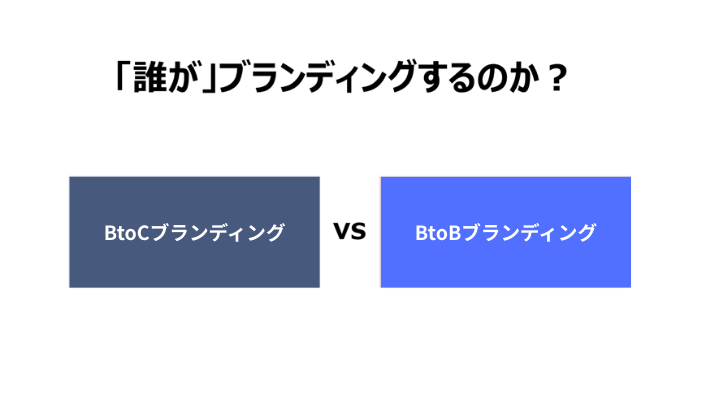Click the character の in the heading
Image resolution: width=720 pixels, height=416 pixels.
point(493,78)
